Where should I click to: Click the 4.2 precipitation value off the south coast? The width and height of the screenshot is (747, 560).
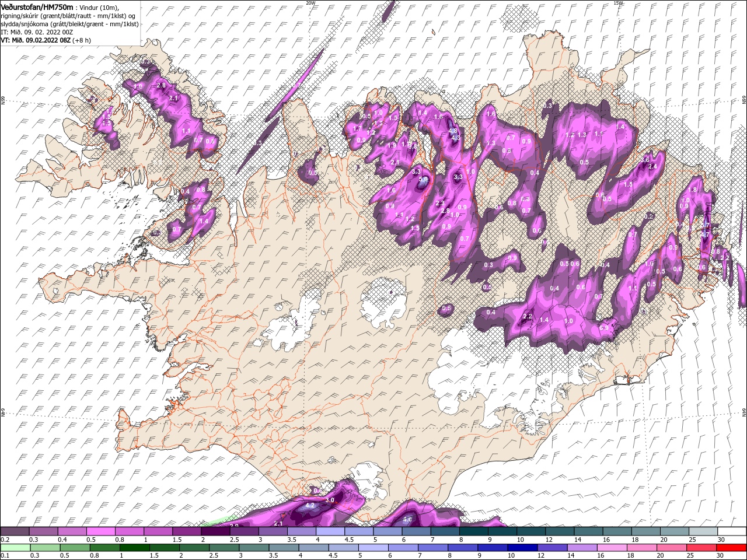tap(310, 505)
